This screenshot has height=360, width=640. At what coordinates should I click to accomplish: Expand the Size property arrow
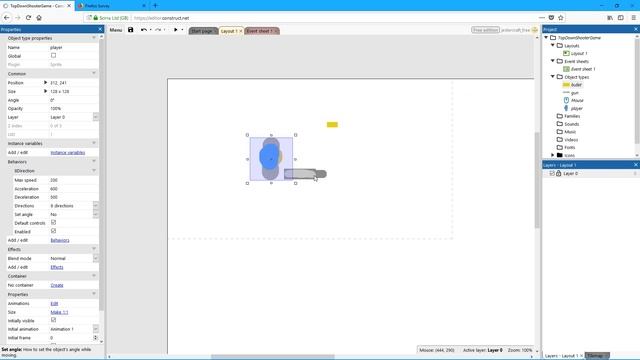pos(45,91)
